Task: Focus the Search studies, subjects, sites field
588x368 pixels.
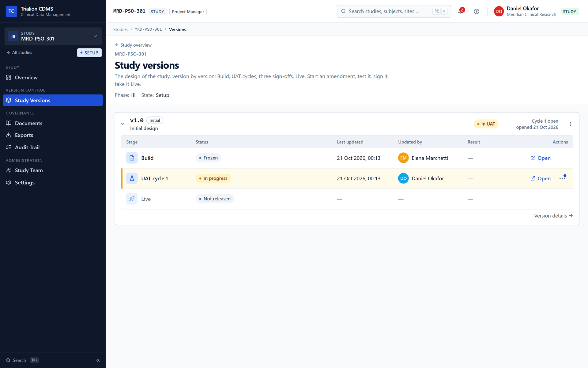Action: pos(394,11)
